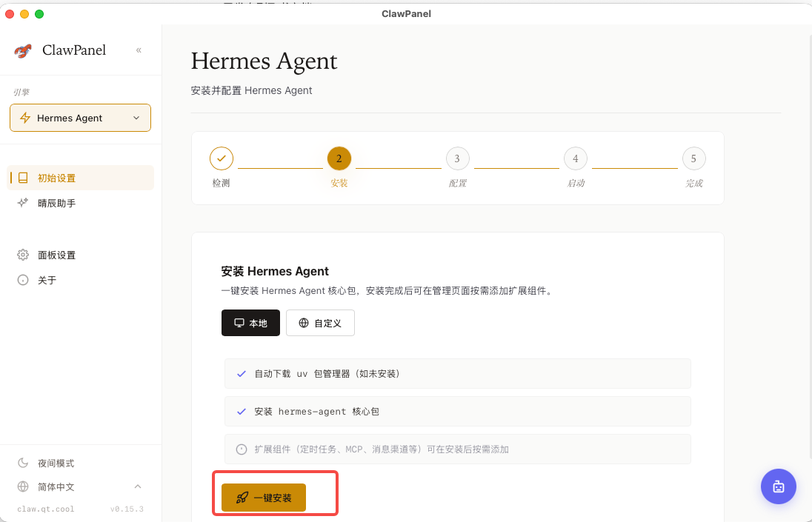This screenshot has width=812, height=522.
Task: Click the check icon for 自动下载 uv row
Action: coord(242,373)
